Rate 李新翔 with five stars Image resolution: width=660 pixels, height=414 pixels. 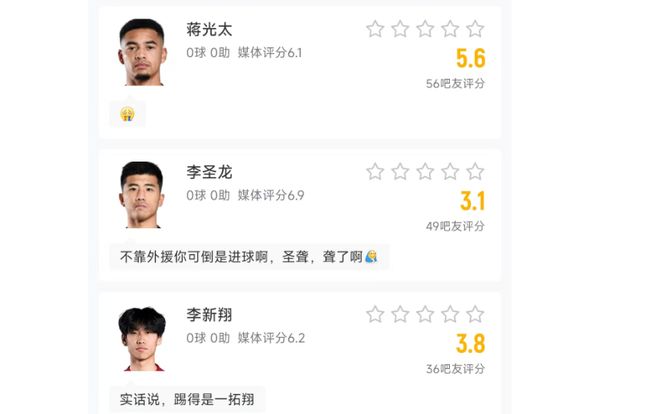475,314
